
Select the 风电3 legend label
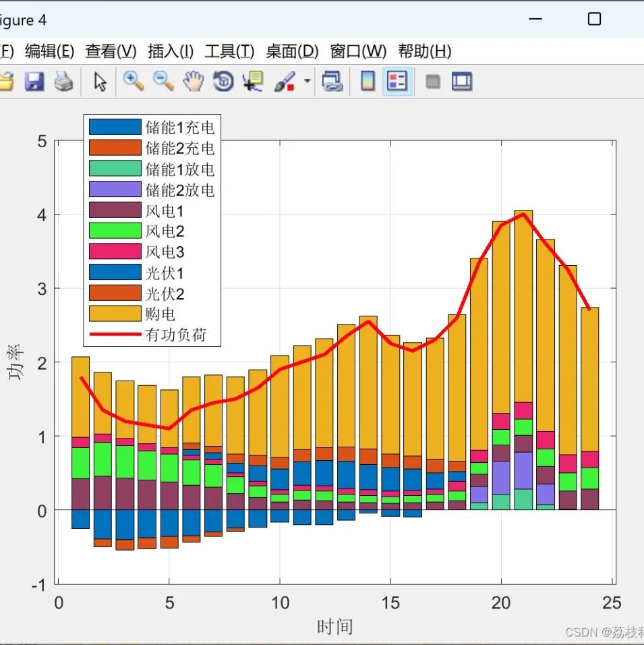[x=165, y=252]
